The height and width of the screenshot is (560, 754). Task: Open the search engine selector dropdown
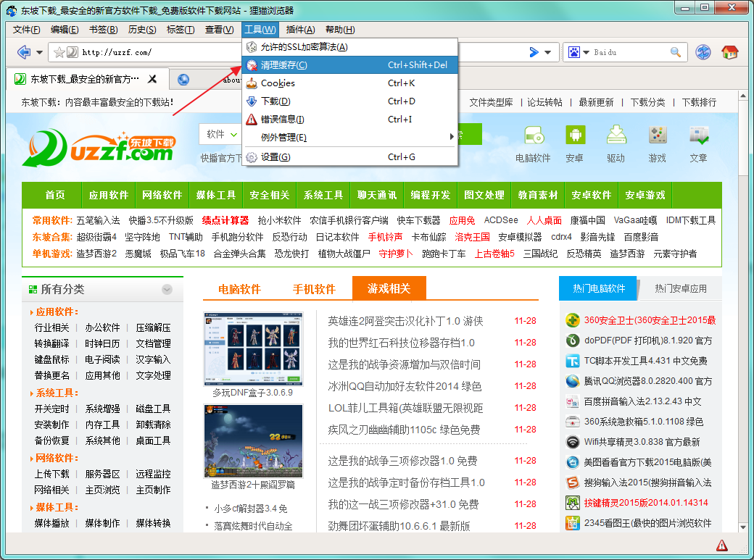(x=587, y=52)
